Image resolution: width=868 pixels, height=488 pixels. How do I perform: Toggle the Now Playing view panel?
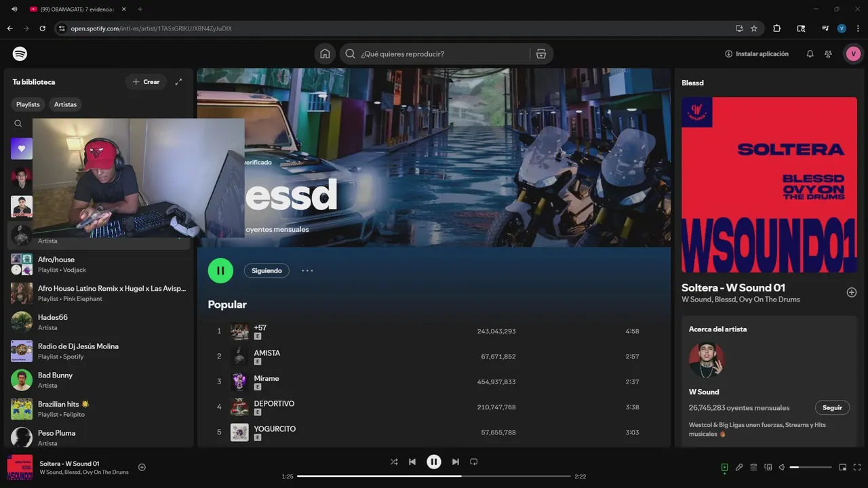[x=724, y=467]
